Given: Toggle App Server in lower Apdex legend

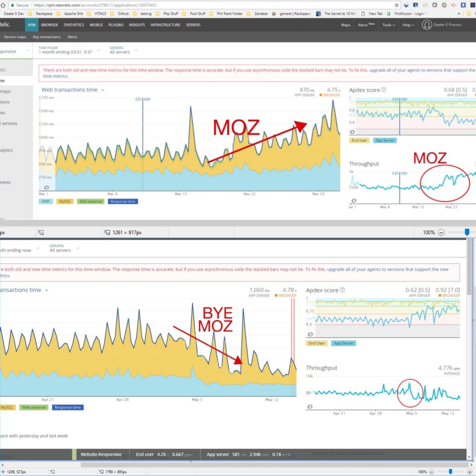Looking at the screenshot, I should [344, 344].
